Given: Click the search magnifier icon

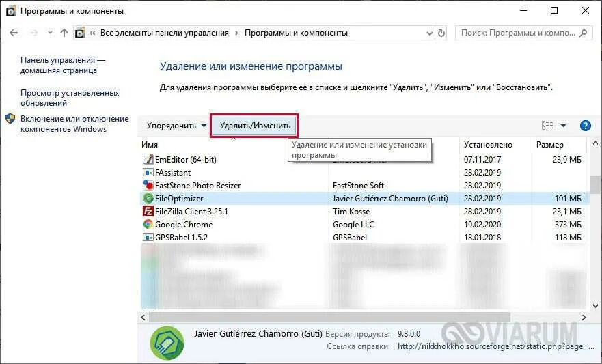Looking at the screenshot, I should (x=583, y=33).
